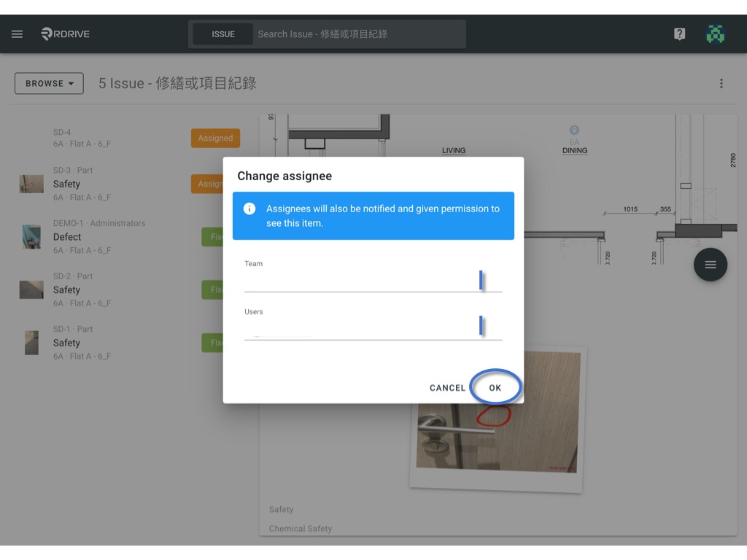
Task: Click the Search Issue input field
Action: [x=359, y=34]
